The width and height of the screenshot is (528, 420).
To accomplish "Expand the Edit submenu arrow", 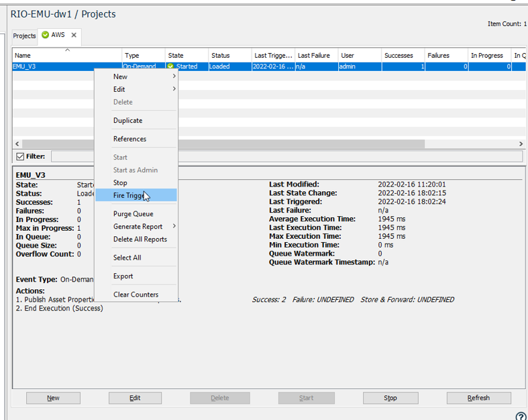I will click(174, 89).
